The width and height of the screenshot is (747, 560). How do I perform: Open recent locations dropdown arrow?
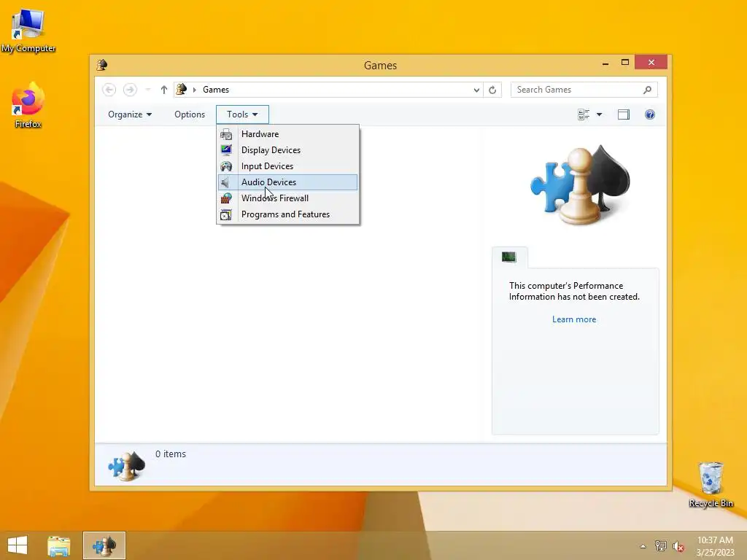tap(148, 90)
